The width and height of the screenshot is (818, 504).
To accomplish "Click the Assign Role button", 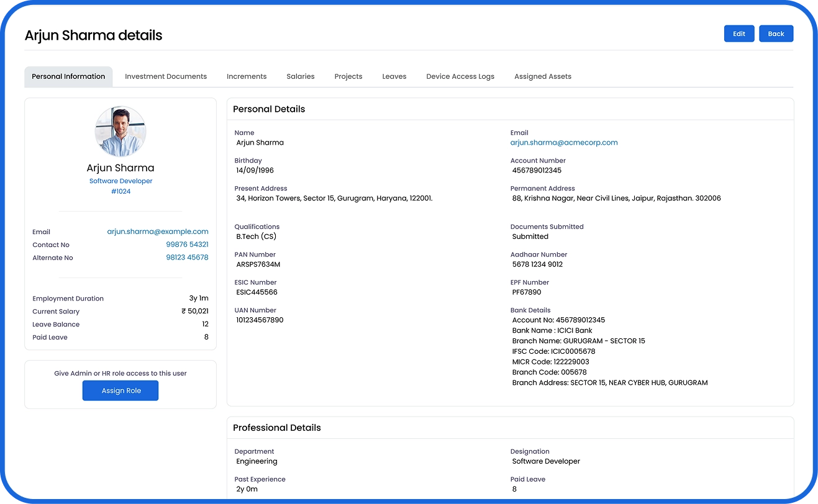I will pyautogui.click(x=120, y=390).
